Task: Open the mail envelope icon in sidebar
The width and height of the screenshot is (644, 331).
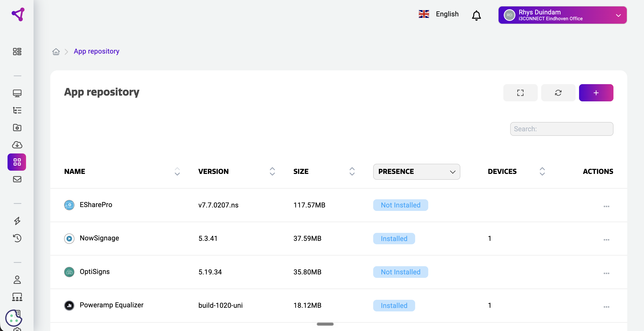Action: pos(17,179)
